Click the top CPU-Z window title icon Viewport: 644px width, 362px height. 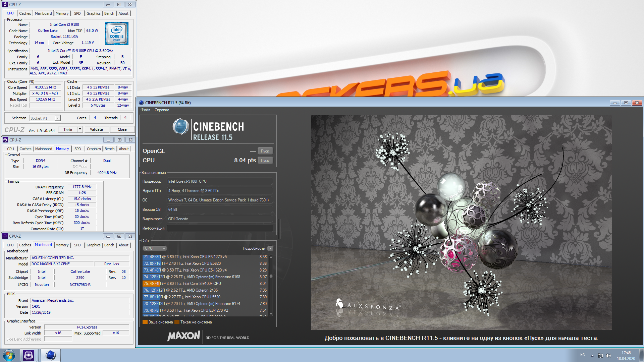pyautogui.click(x=5, y=4)
